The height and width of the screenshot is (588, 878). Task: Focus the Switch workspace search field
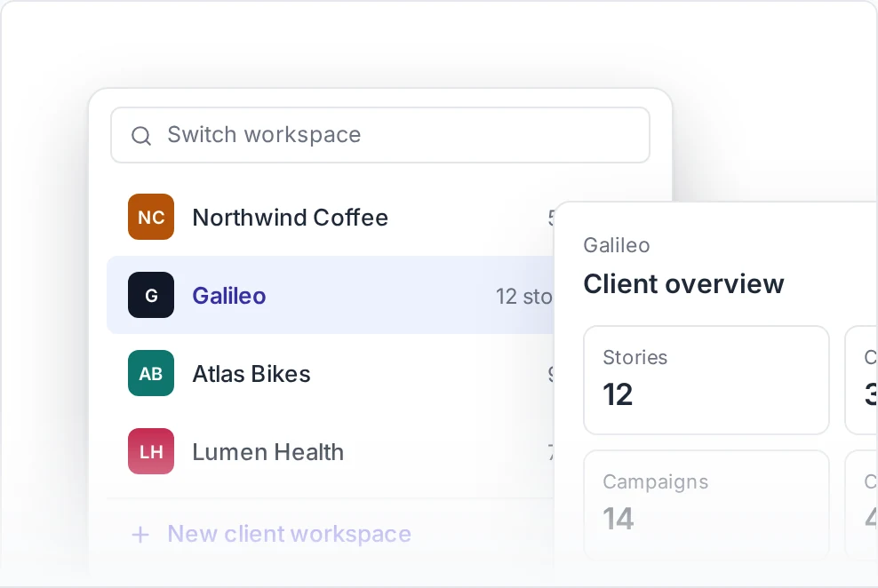[380, 135]
